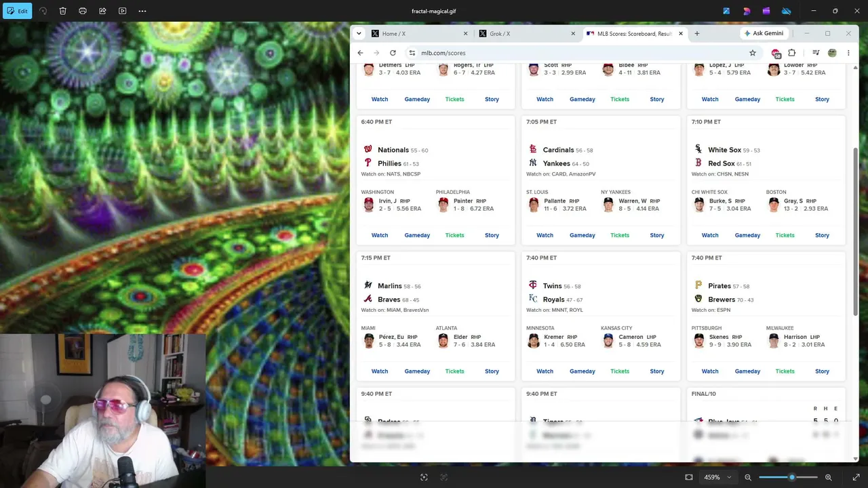Watch the Cardinals vs Yankees game

pyautogui.click(x=545, y=235)
